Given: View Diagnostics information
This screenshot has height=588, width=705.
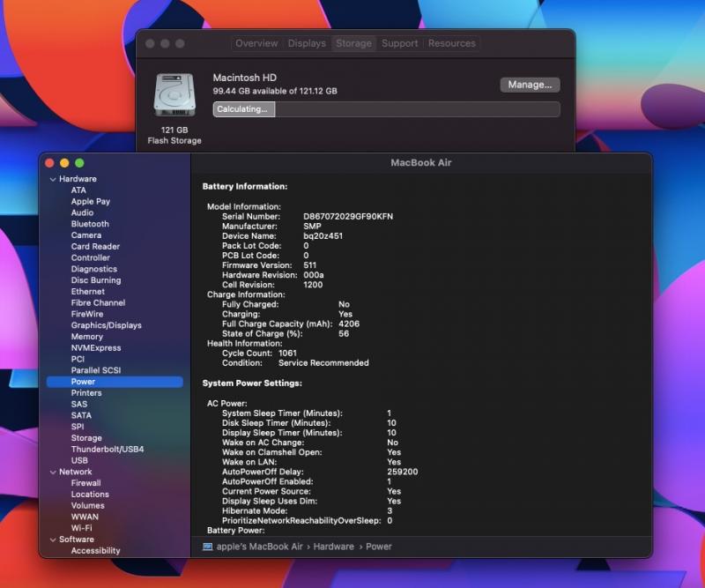Looking at the screenshot, I should (x=94, y=269).
